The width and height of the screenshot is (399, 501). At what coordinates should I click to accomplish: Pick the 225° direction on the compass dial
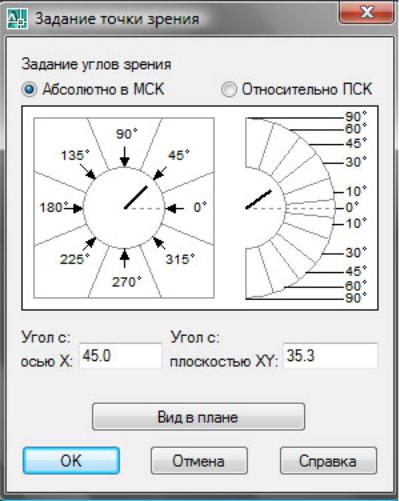(x=75, y=259)
